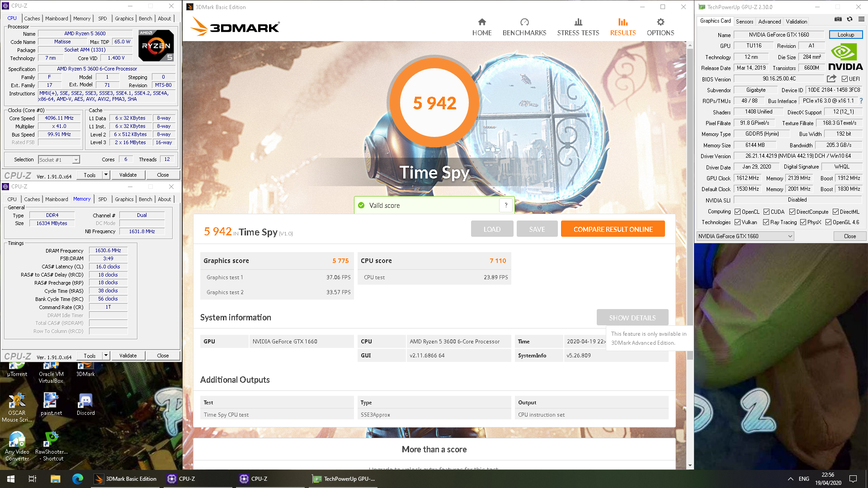Viewport: 868px width, 488px height.
Task: Click the Memory Size value 6144 MB
Action: [x=755, y=145]
